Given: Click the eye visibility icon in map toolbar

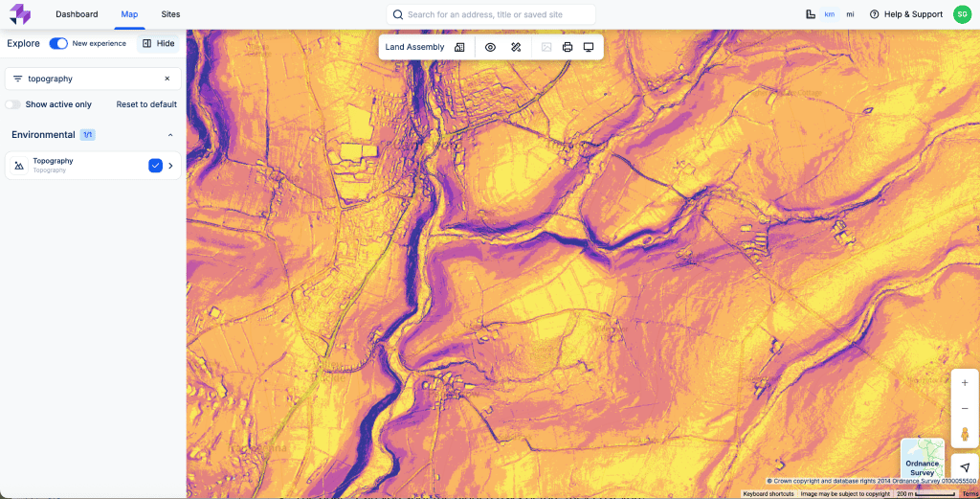Looking at the screenshot, I should pyautogui.click(x=490, y=47).
